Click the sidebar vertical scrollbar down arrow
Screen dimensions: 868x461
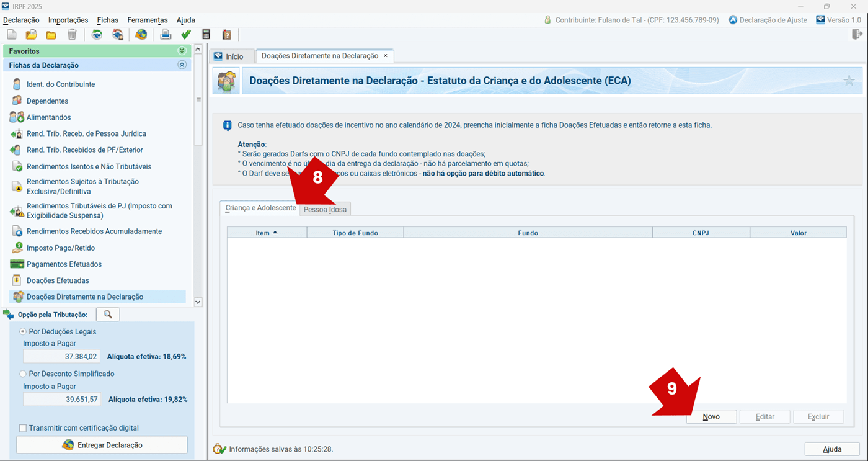coord(198,302)
